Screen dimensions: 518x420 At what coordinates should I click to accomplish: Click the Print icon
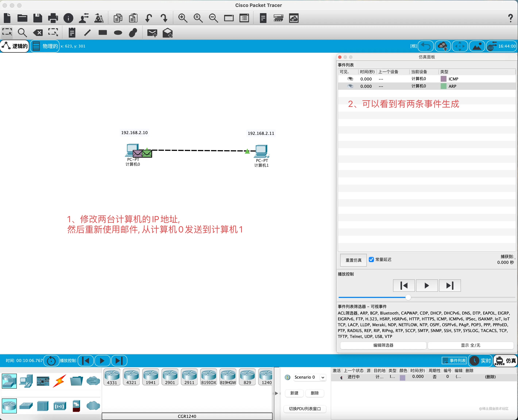tap(53, 18)
